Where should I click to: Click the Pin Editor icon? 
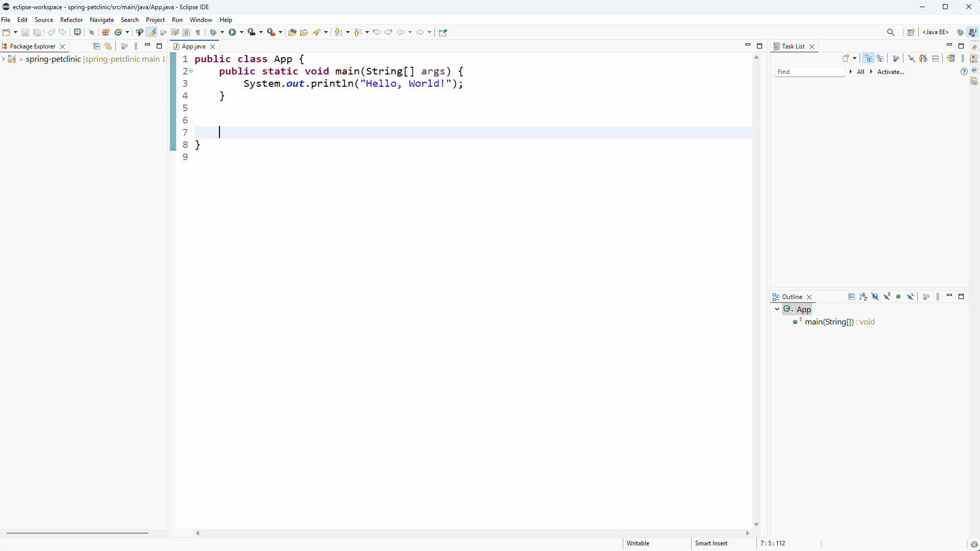443,32
